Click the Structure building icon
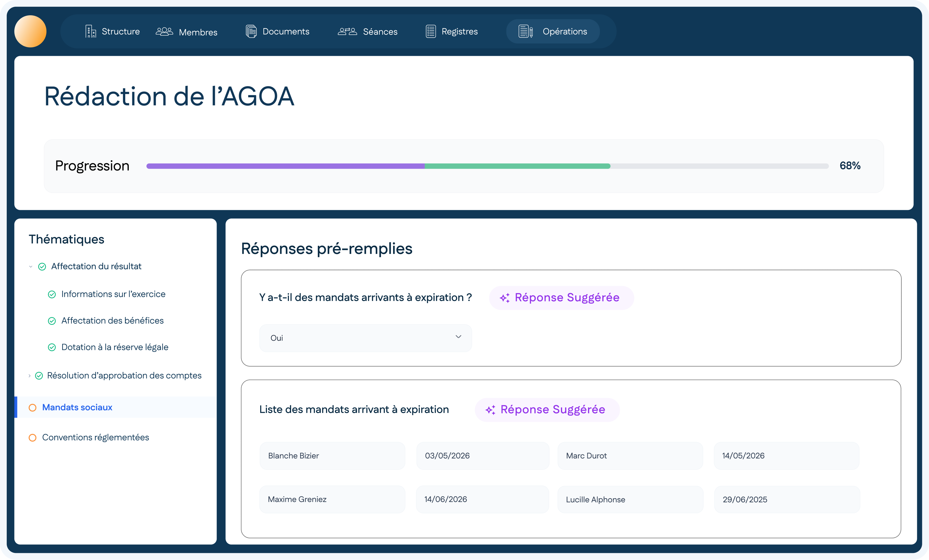Viewport: 929px width, 560px height. pos(91,31)
